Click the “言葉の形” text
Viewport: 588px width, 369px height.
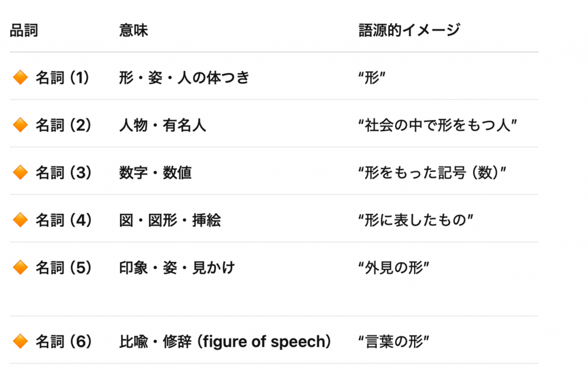tap(394, 342)
